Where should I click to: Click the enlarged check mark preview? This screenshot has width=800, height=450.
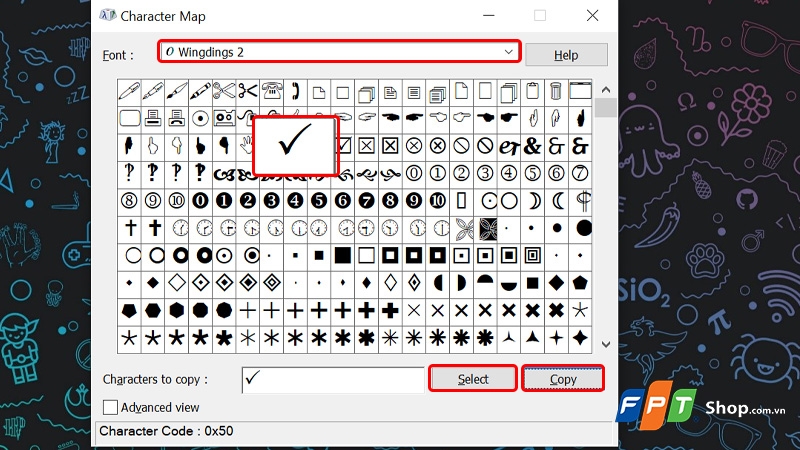pyautogui.click(x=295, y=145)
